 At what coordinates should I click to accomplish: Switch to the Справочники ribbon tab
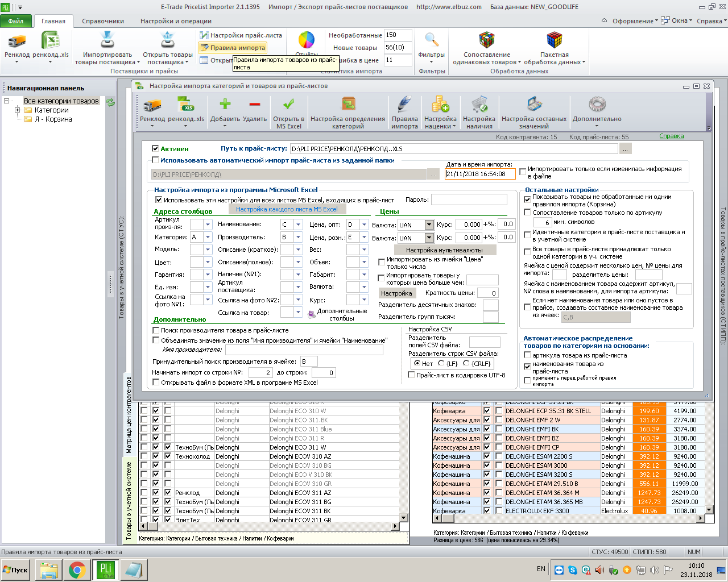pyautogui.click(x=103, y=21)
